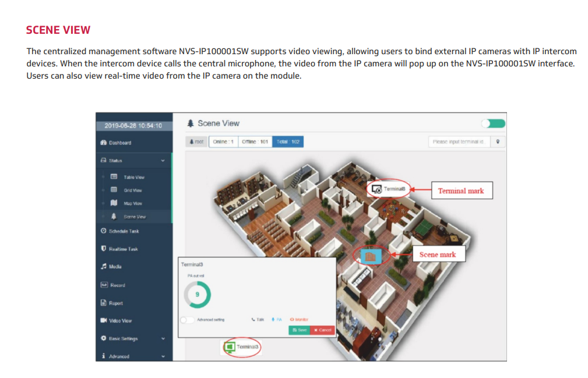The width and height of the screenshot is (588, 378).
Task: Click the Terminal8 offline terminal mark
Action: pyautogui.click(x=378, y=189)
